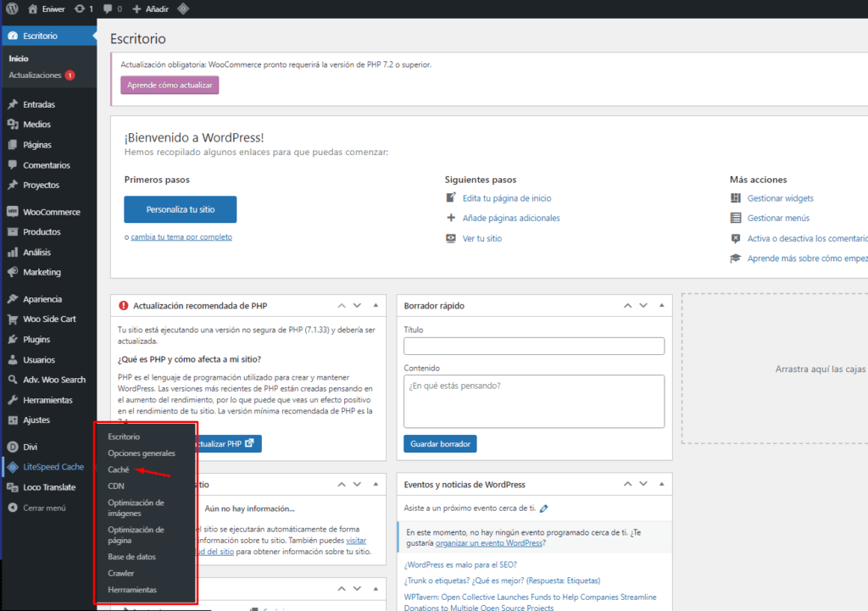Open Optimización de imágenes submenu item
Screen dimensions: 868x611
click(136, 508)
